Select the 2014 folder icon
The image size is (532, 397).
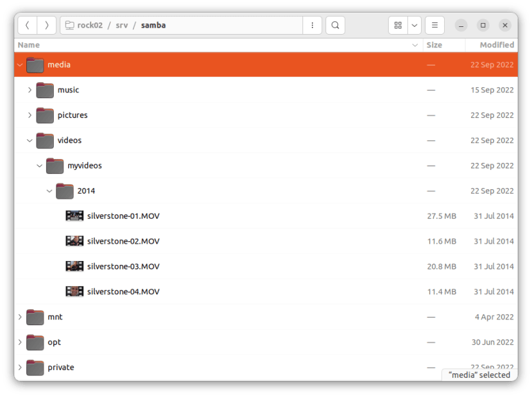[x=64, y=191]
